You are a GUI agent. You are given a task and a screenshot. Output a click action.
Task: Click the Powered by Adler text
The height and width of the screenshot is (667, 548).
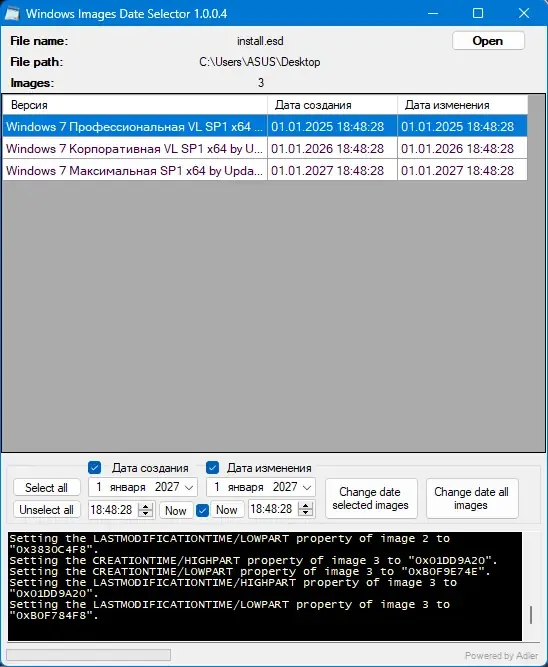tap(502, 656)
